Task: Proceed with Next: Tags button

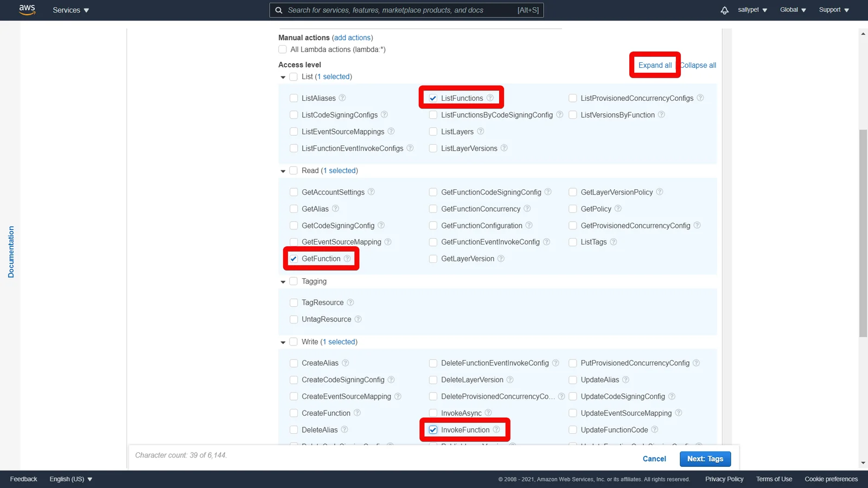Action: point(705,459)
